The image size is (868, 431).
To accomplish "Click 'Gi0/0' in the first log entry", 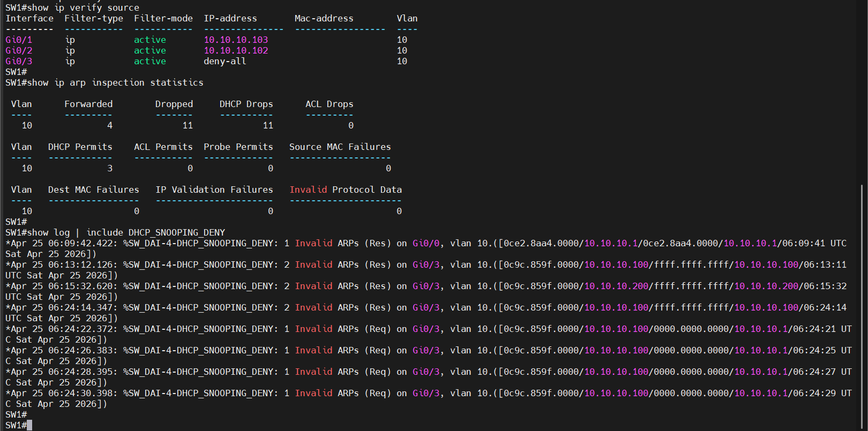I will pos(426,243).
